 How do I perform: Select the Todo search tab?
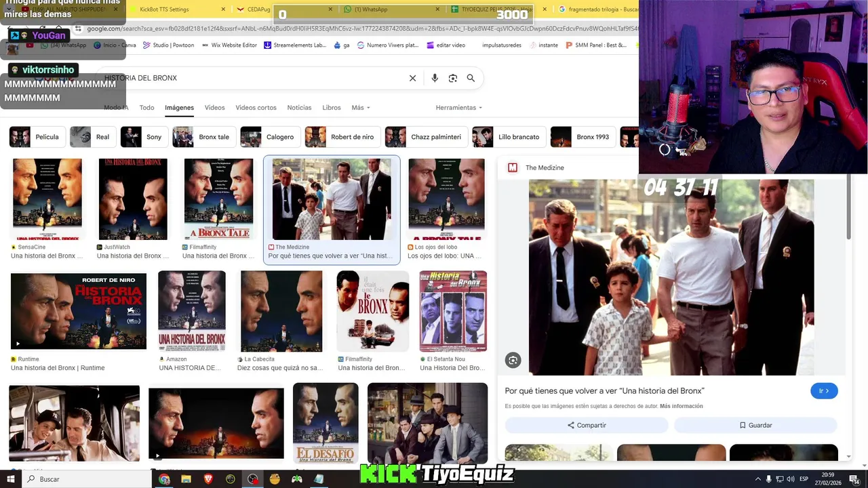pos(146,108)
